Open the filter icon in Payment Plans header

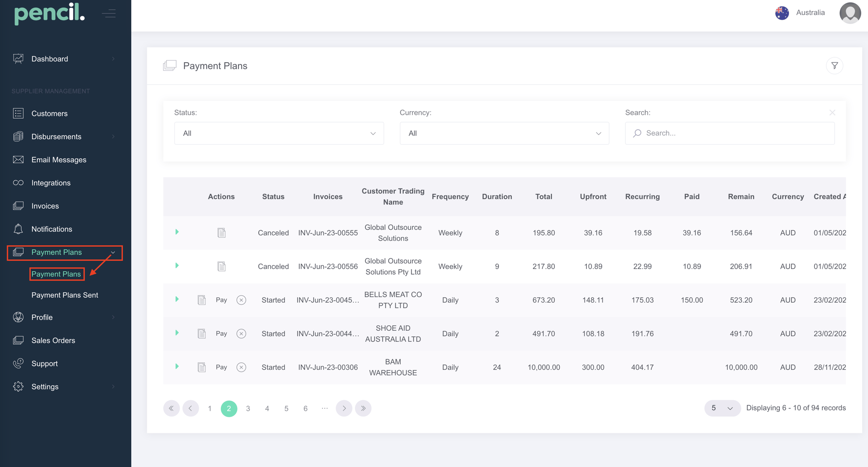(834, 66)
